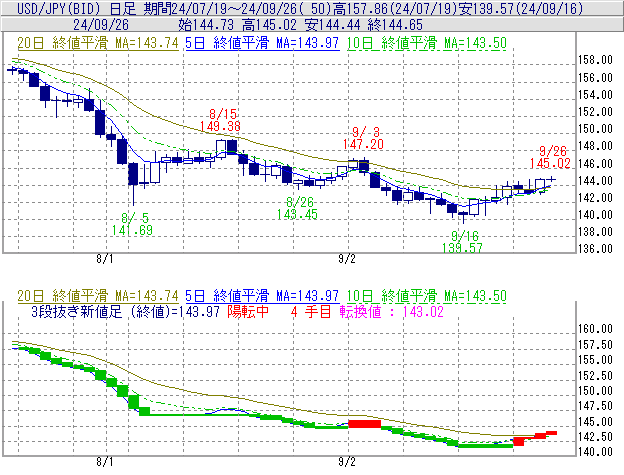624x475 pixels.
Task: Click the magenta 転換値 : 143.02 text
Action: coord(392,311)
